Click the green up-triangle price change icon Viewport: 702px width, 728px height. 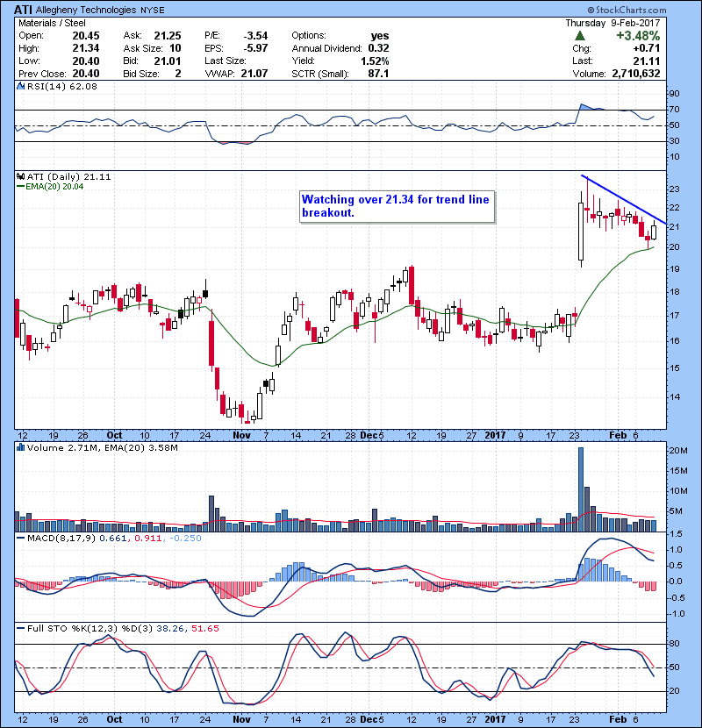[579, 36]
